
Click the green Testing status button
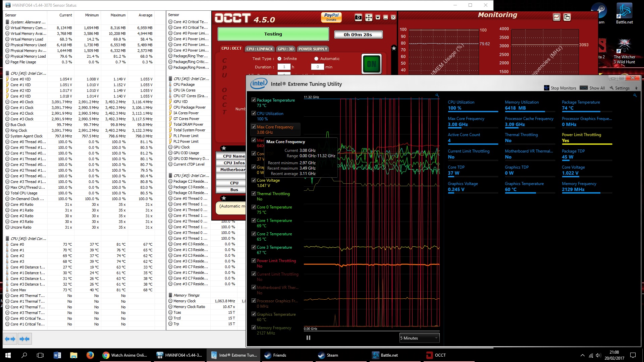tap(273, 34)
